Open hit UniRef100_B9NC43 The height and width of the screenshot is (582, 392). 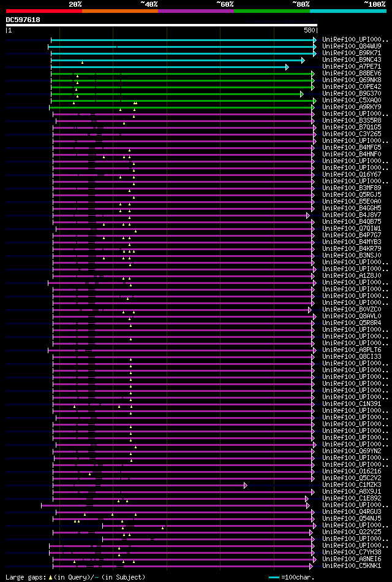(352, 59)
